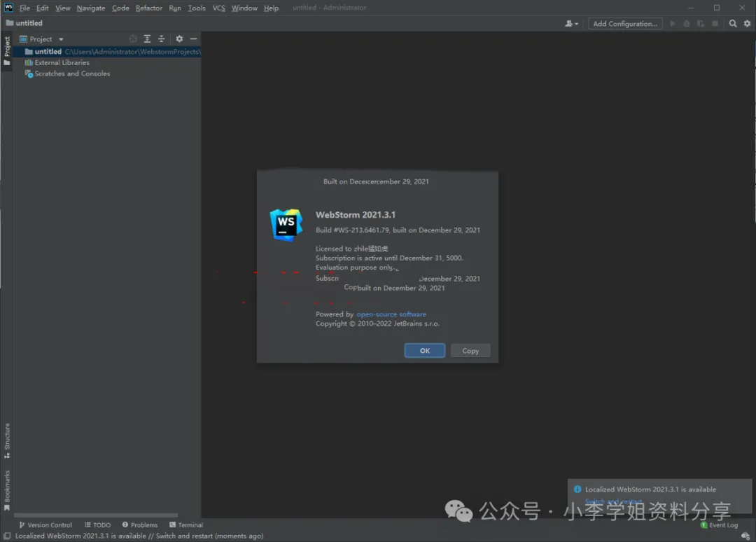This screenshot has width=756, height=542.
Task: Open Project panel options gear
Action: [179, 39]
